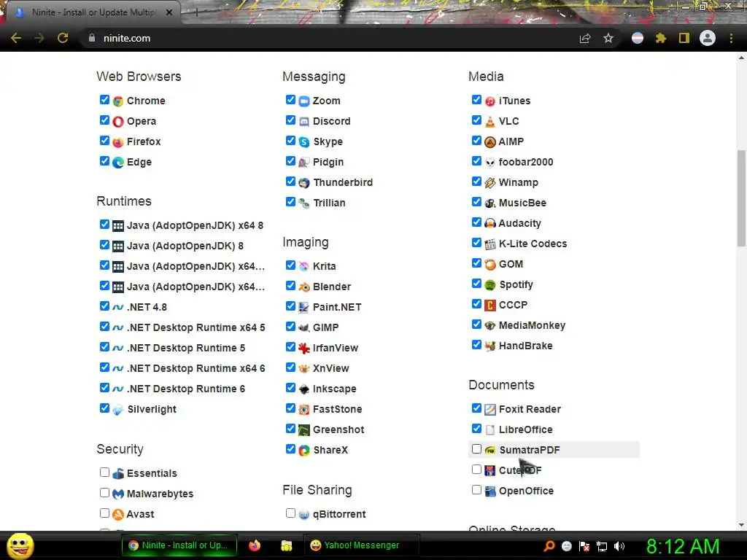Click the VLC cone icon

[x=489, y=122]
